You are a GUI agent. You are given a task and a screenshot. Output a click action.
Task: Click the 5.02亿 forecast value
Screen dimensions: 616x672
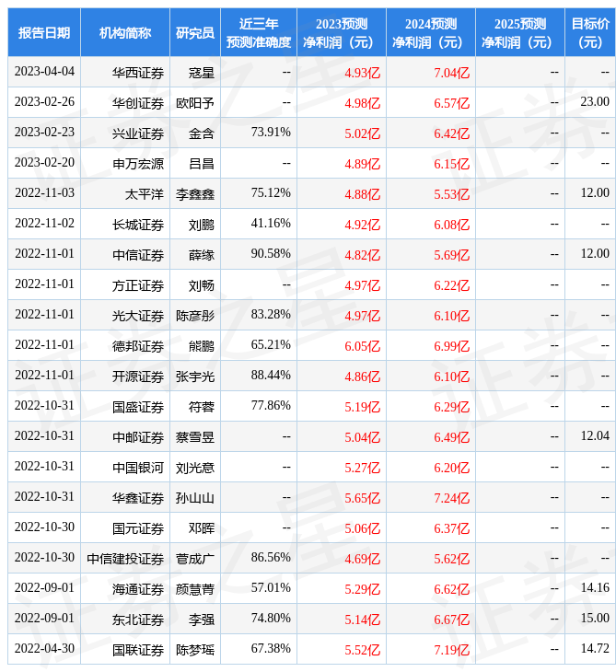[x=363, y=133]
